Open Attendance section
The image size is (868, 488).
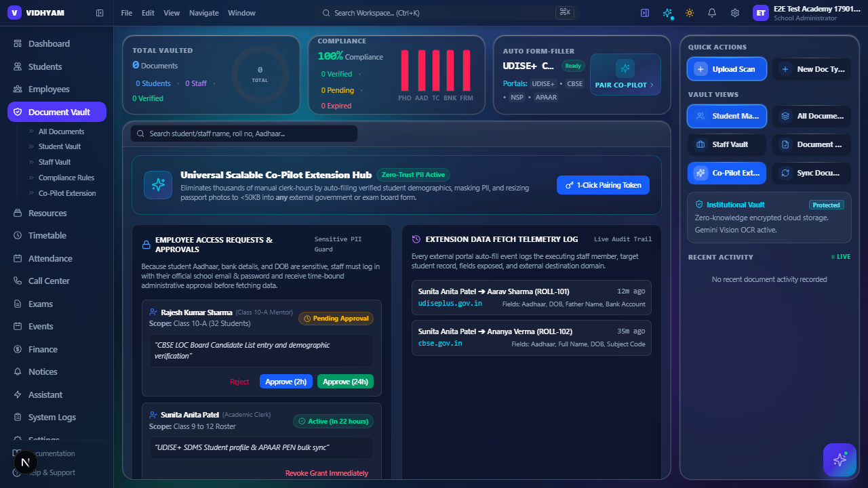[x=57, y=258]
